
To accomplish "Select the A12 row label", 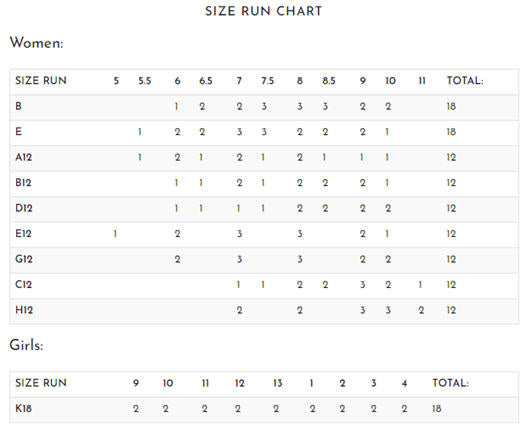I will click(x=23, y=157).
